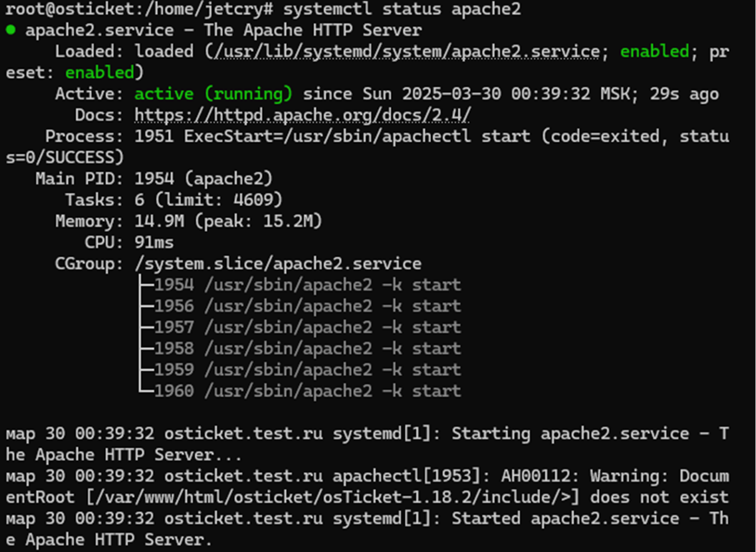Click the AH00112 warning code in log

[x=535, y=476]
